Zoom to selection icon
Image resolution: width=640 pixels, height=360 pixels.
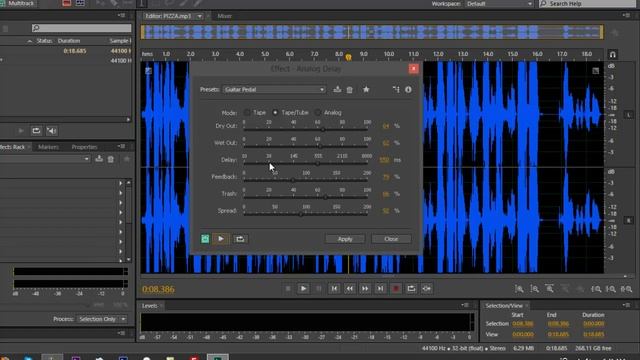(627, 289)
